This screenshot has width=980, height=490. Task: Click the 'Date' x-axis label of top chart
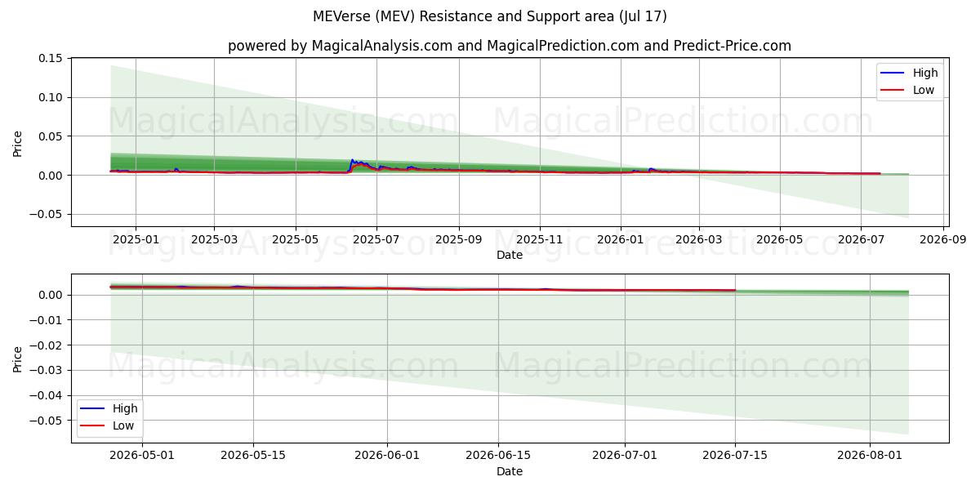tap(510, 255)
